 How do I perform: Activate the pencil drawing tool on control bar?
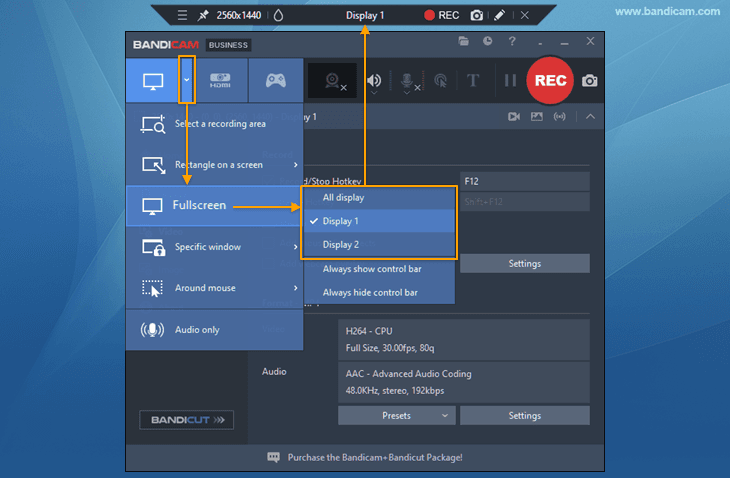[499, 15]
